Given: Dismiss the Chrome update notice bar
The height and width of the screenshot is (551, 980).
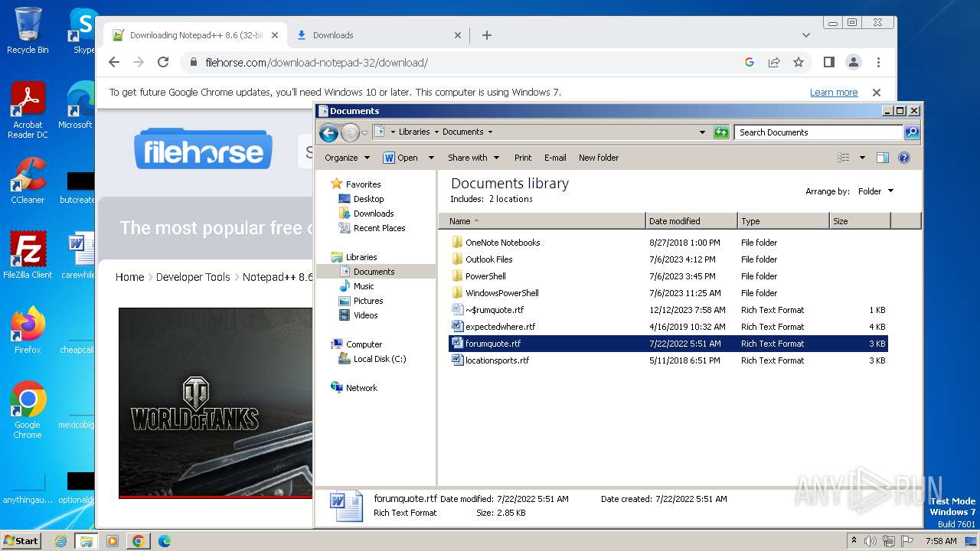Looking at the screenshot, I should [877, 93].
